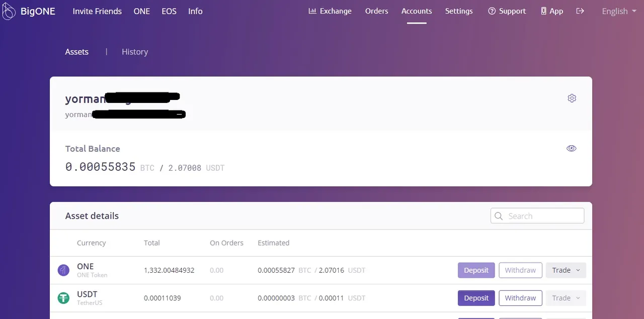Click the On Orders column header
Screen dimensions: 644x319
226,243
